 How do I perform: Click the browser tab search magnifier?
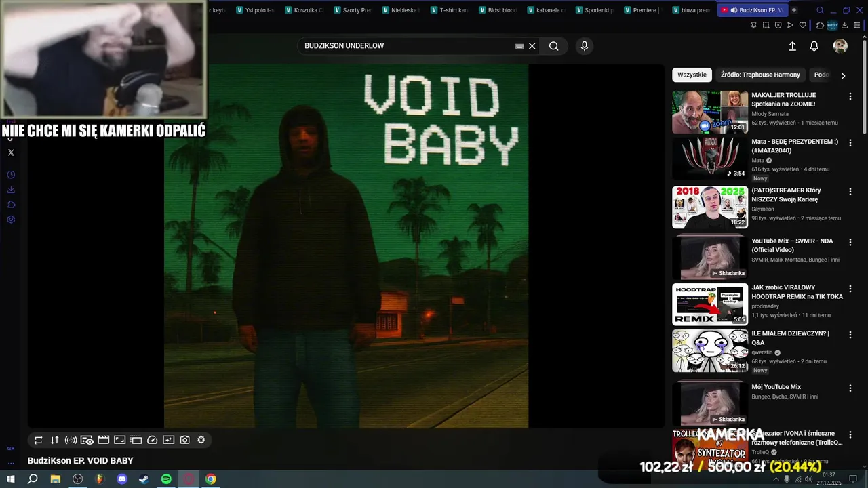pos(820,10)
